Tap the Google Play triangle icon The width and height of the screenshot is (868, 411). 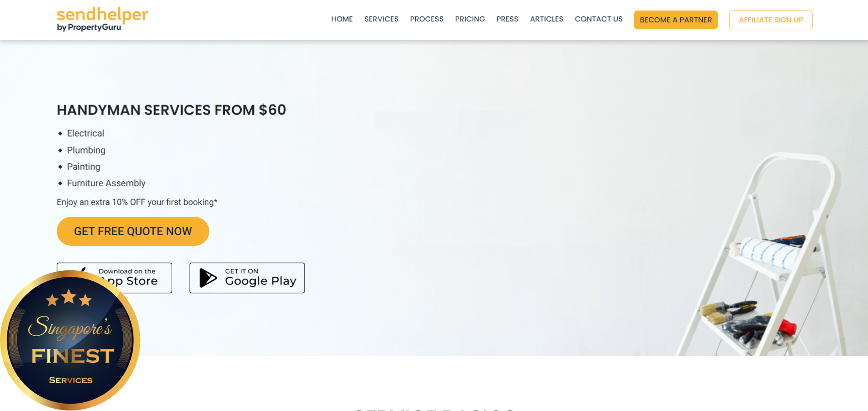(x=208, y=278)
